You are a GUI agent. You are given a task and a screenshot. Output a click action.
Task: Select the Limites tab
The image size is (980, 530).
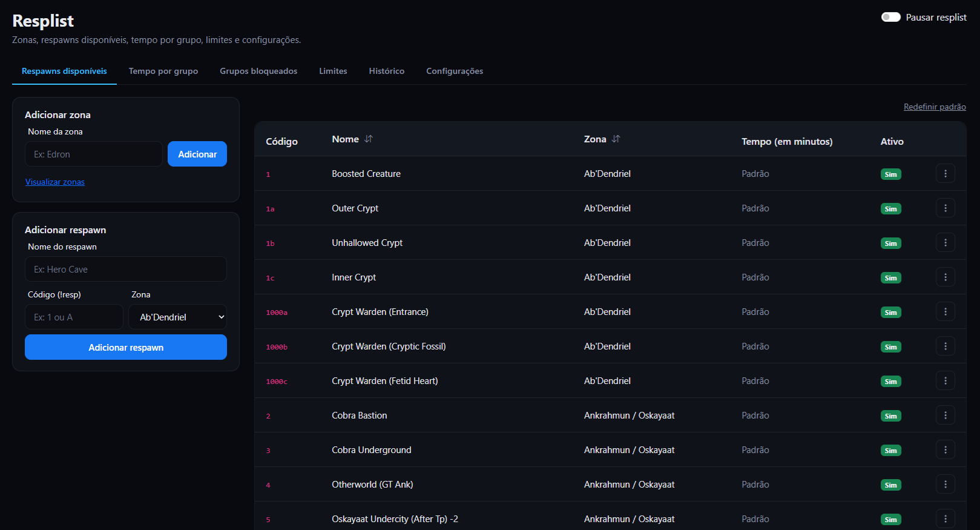coord(333,71)
